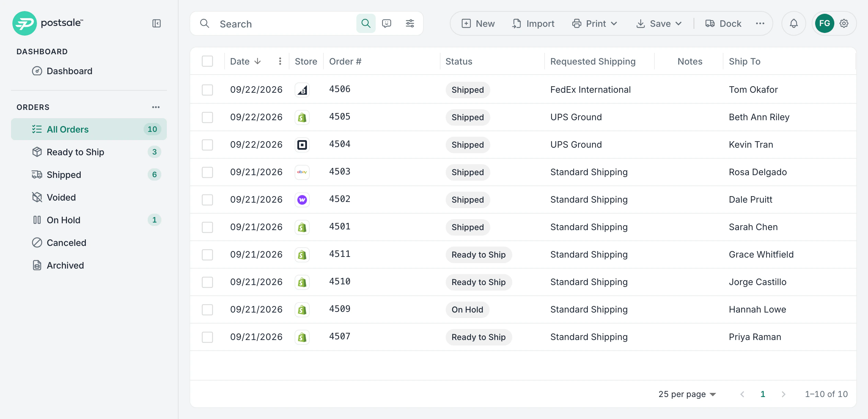Select the checkbox for order 4509

tap(207, 310)
